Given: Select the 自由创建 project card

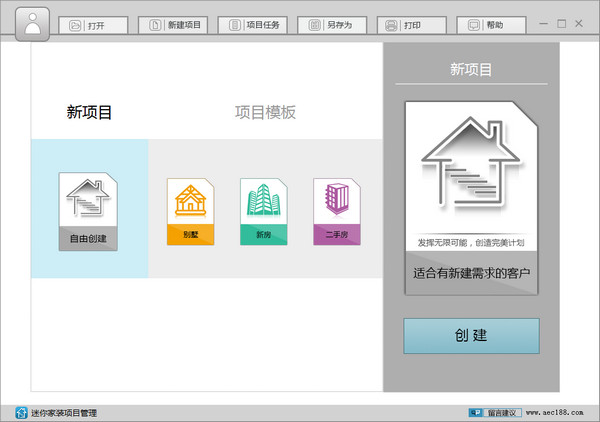Looking at the screenshot, I should click(88, 212).
